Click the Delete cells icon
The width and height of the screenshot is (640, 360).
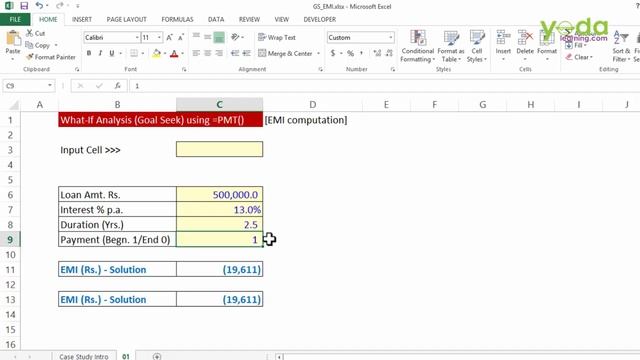click(x=525, y=38)
